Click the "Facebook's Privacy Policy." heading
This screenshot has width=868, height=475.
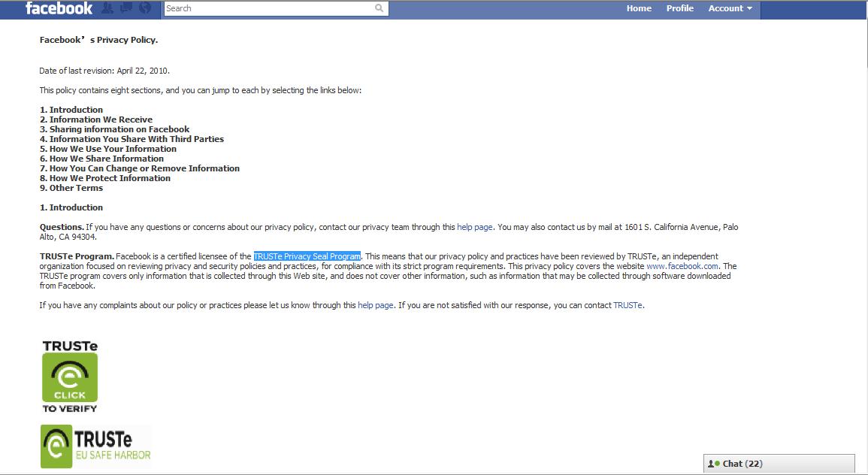pos(98,40)
